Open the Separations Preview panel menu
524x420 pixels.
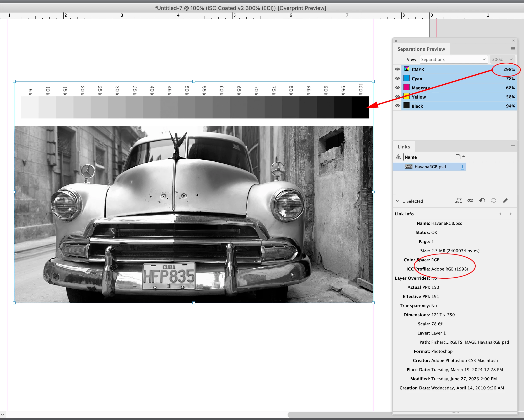(513, 49)
